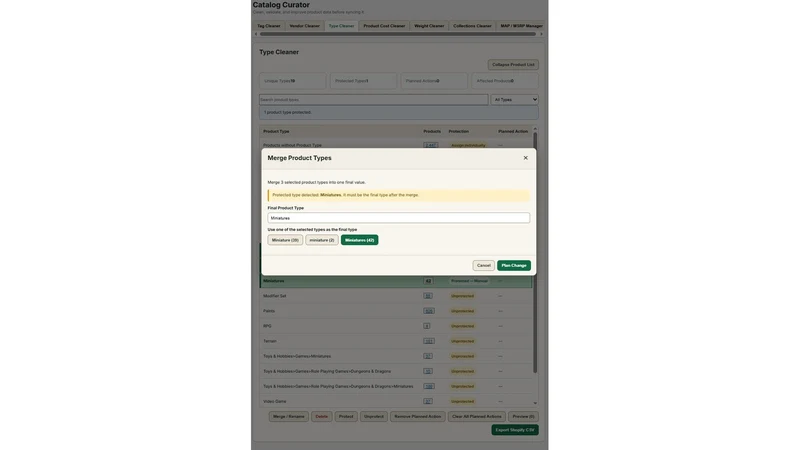Image resolution: width=800 pixels, height=450 pixels.
Task: Click the Final Product Type field
Action: click(x=398, y=218)
